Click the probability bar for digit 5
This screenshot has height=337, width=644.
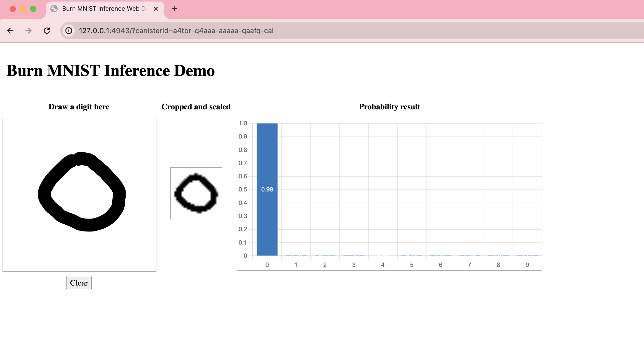tap(411, 256)
